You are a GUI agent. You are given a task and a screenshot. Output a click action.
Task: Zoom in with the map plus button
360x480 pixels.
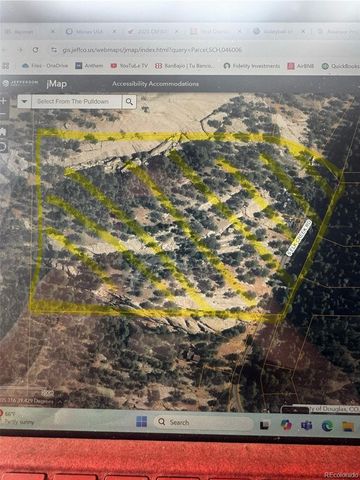click(3, 100)
